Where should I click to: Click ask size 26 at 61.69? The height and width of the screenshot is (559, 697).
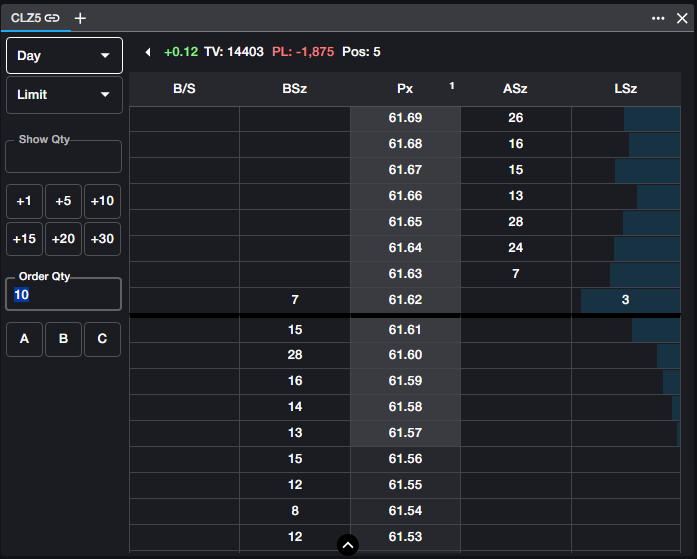(x=516, y=118)
